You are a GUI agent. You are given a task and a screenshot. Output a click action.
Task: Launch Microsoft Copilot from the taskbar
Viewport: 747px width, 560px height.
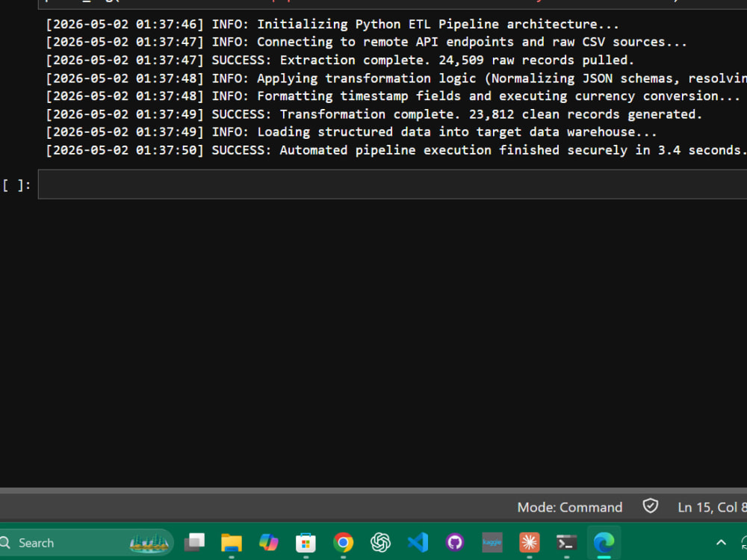pos(269,542)
